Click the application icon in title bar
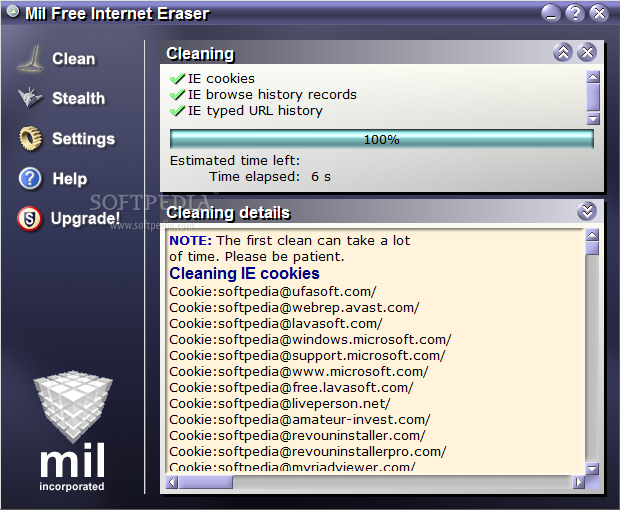 (x=13, y=12)
